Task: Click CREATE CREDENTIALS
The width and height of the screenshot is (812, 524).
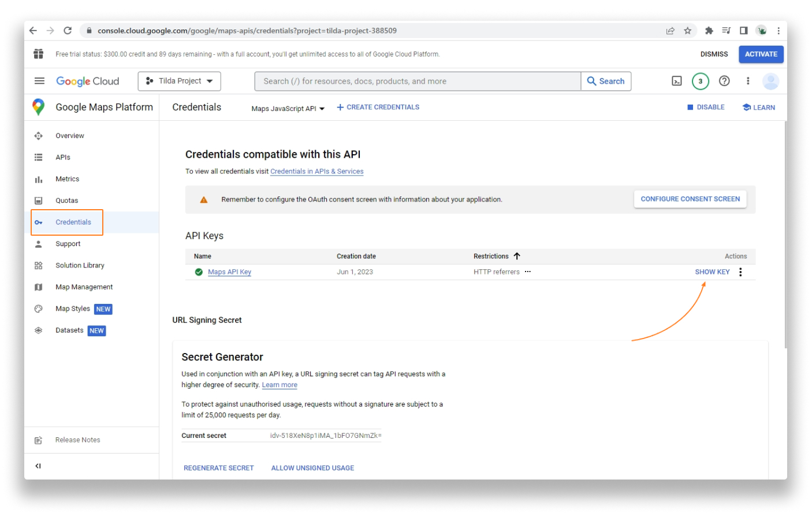Action: [378, 107]
